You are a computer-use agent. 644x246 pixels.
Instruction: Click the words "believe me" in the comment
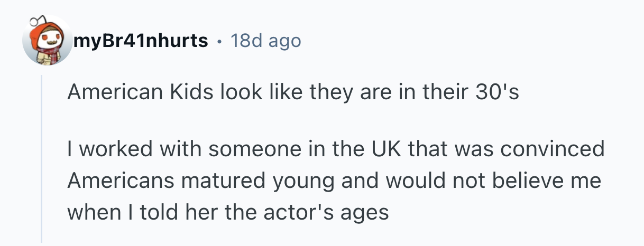point(546,181)
